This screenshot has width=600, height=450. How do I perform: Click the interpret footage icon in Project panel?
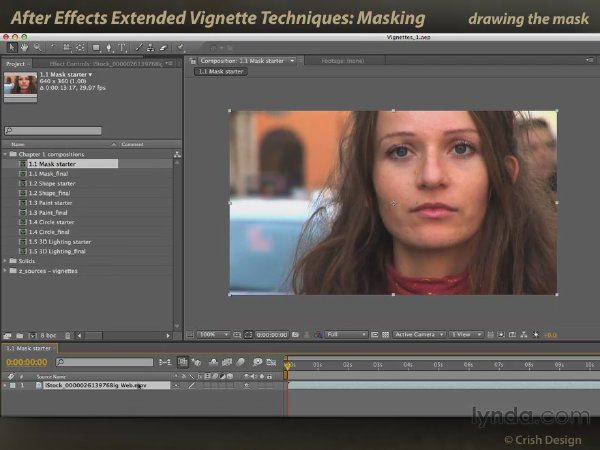[7, 336]
